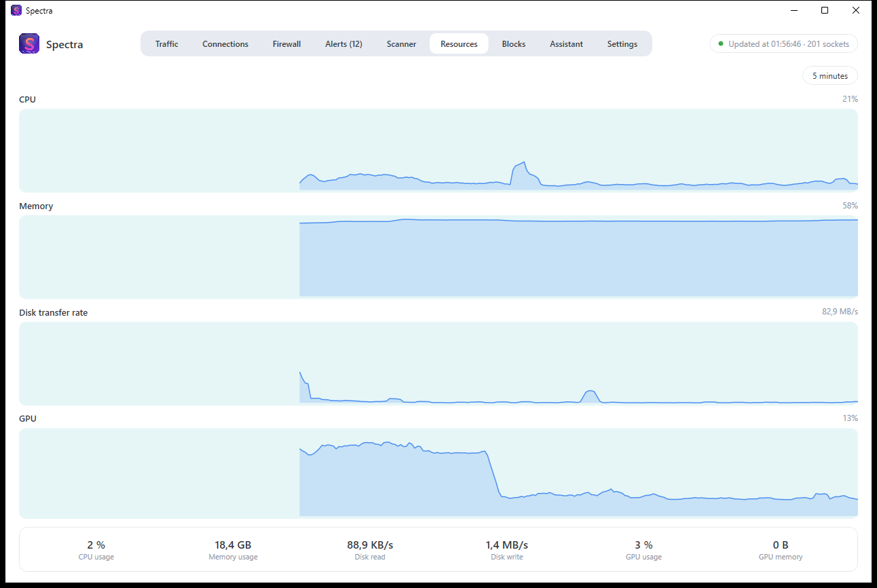View the Alerts (12) tab
Viewport: 877px width, 588px height.
click(343, 44)
